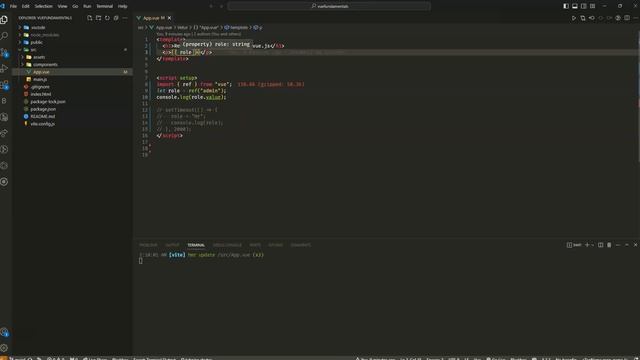640x360 pixels.
Task: Switch to the Output panel tab
Action: tap(172, 245)
